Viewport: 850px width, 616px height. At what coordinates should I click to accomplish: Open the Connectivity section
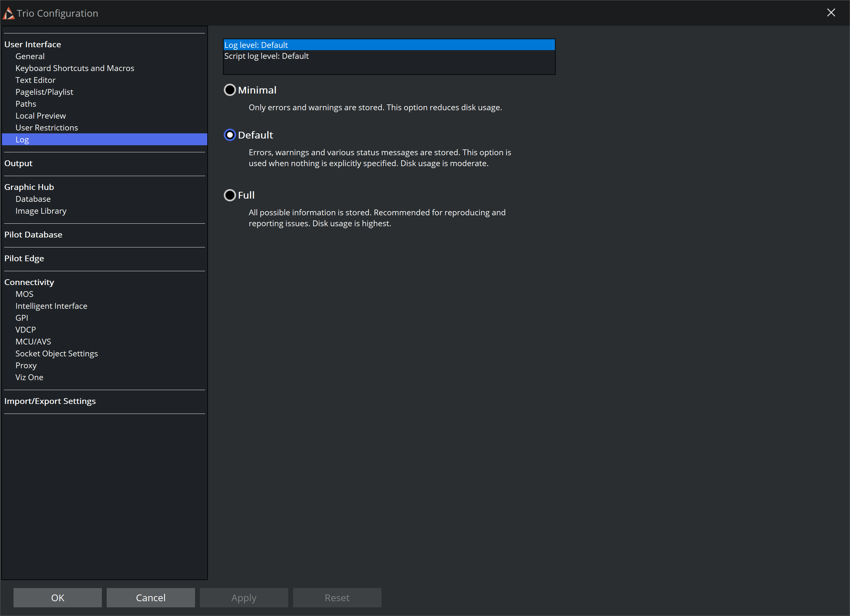click(x=29, y=282)
